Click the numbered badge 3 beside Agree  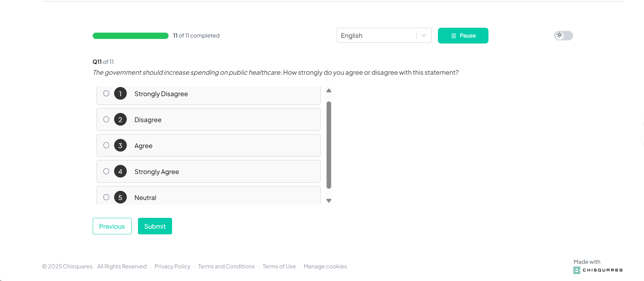coord(120,145)
